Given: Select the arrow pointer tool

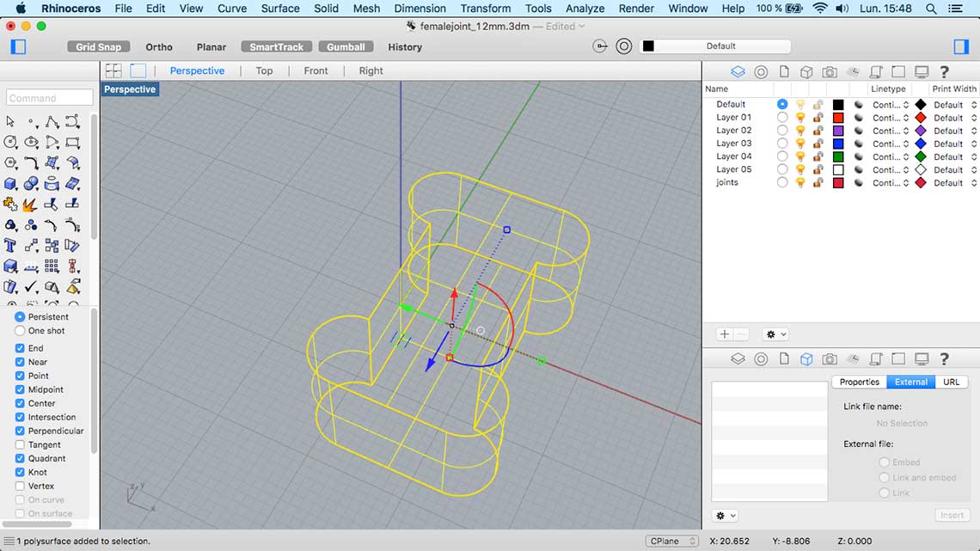Looking at the screenshot, I should 10,121.
